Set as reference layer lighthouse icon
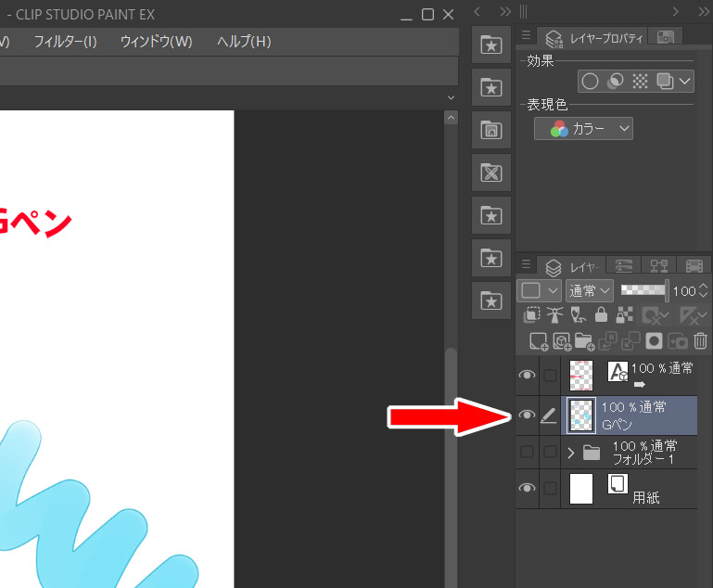The image size is (713, 588). pyautogui.click(x=554, y=315)
